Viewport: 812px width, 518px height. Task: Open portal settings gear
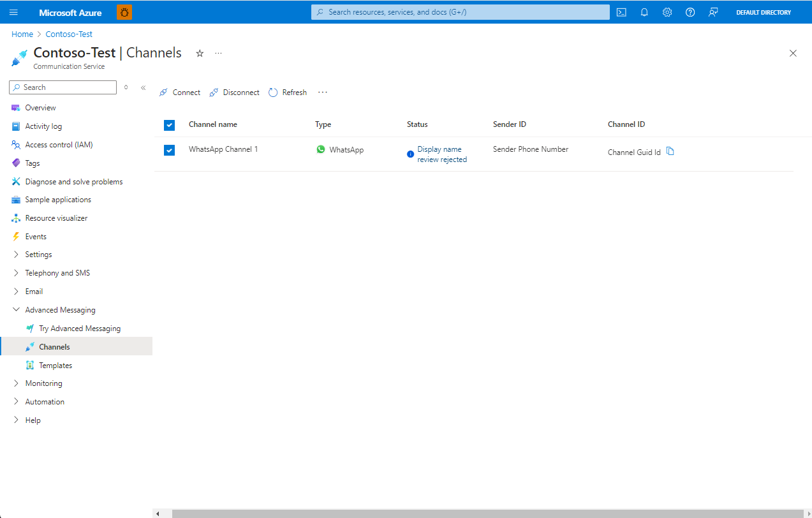[x=667, y=12]
